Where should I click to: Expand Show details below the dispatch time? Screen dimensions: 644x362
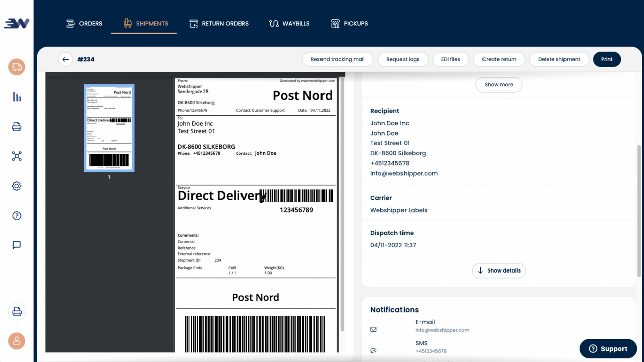click(x=499, y=270)
